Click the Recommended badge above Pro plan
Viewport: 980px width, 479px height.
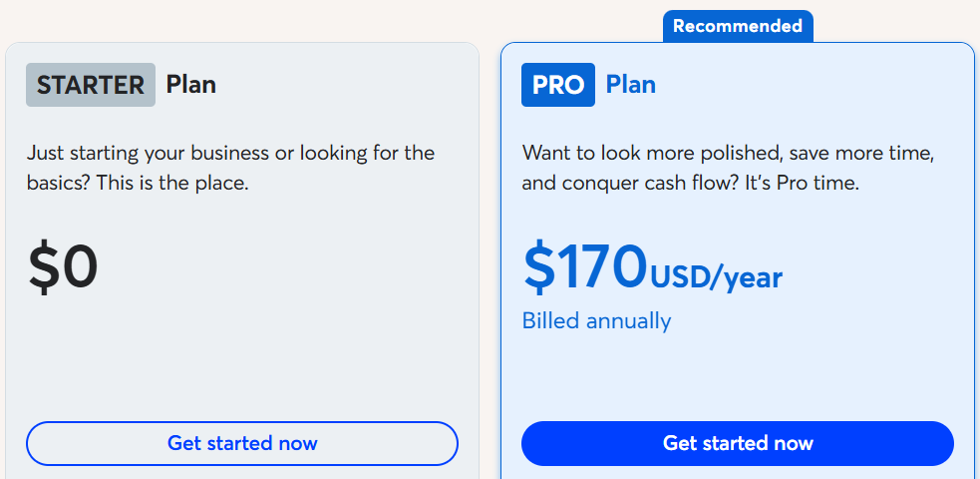738,26
